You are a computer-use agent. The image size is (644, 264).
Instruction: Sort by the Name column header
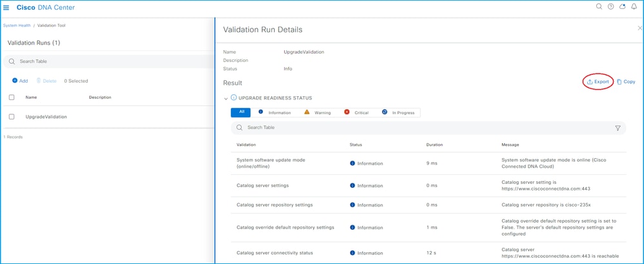pyautogui.click(x=30, y=97)
